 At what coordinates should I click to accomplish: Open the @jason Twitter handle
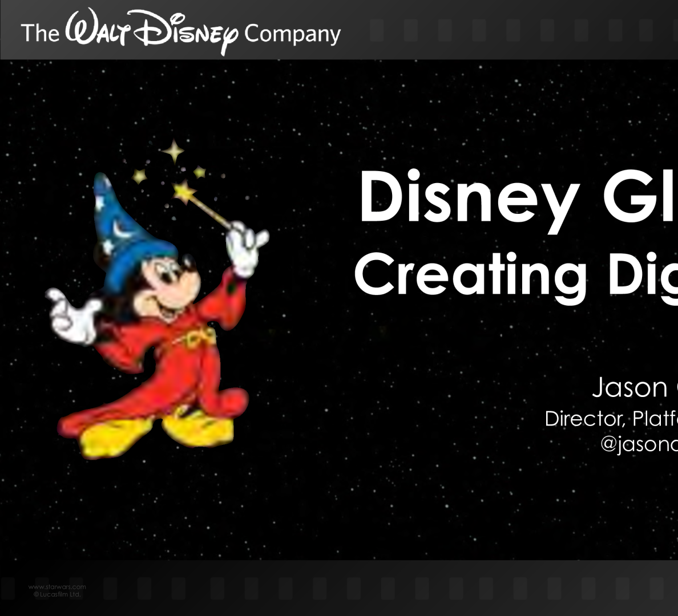[638, 444]
